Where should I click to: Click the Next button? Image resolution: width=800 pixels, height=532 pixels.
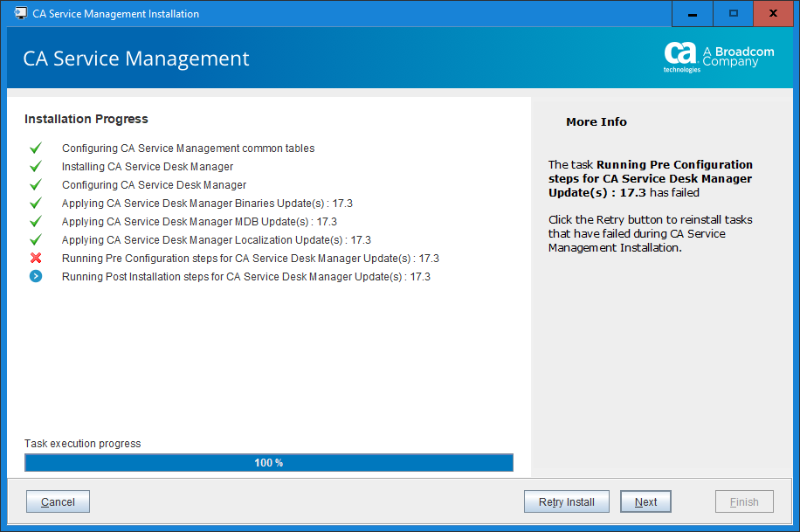point(645,501)
